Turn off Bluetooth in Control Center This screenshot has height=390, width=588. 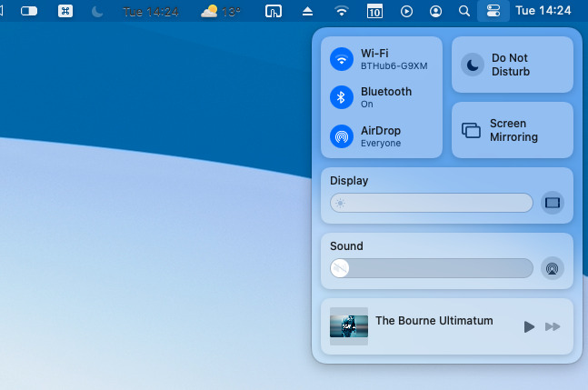pos(342,97)
